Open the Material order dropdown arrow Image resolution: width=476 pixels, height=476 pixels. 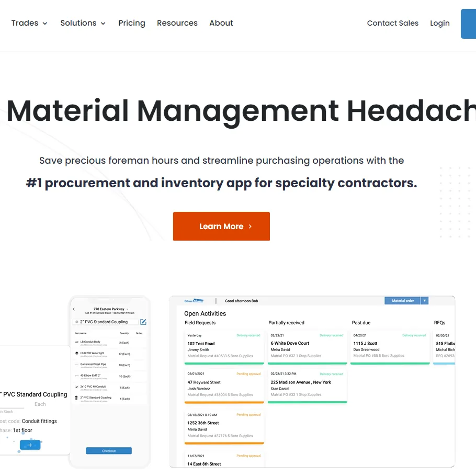[x=425, y=301]
